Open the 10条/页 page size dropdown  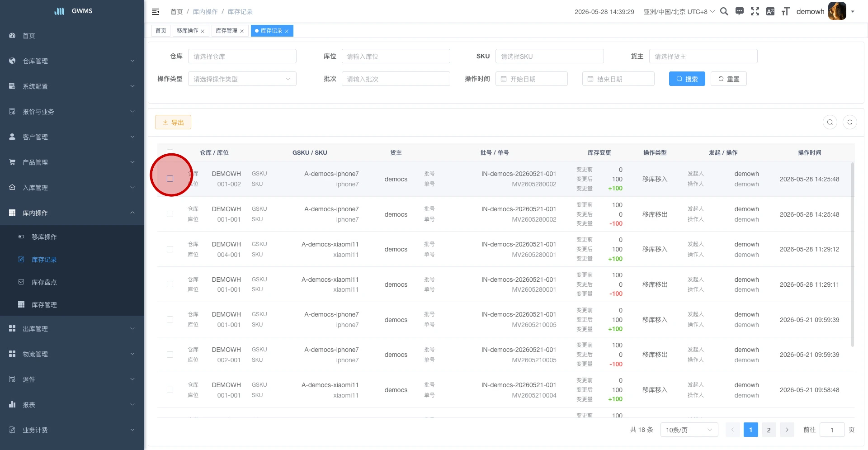(689, 430)
